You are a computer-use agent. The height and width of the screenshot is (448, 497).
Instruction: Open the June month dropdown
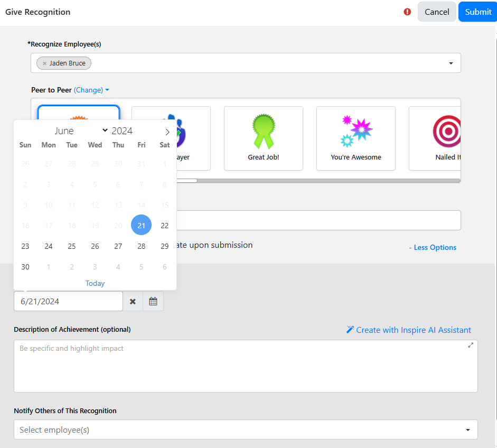coord(80,130)
